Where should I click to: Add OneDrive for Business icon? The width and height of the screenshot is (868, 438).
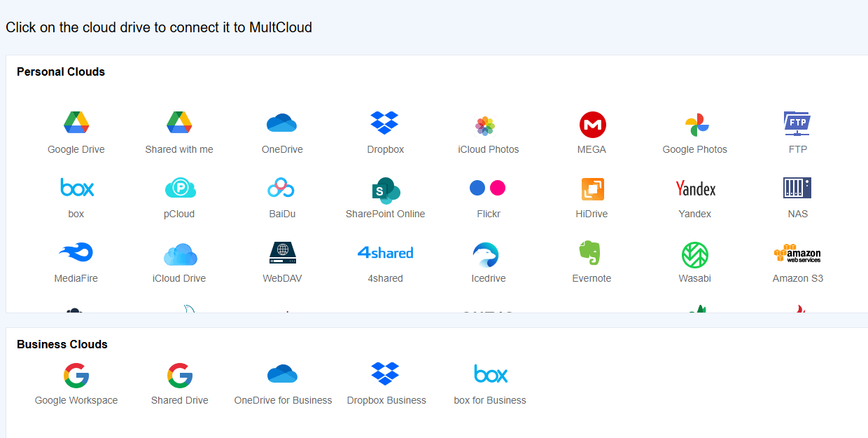pyautogui.click(x=283, y=374)
